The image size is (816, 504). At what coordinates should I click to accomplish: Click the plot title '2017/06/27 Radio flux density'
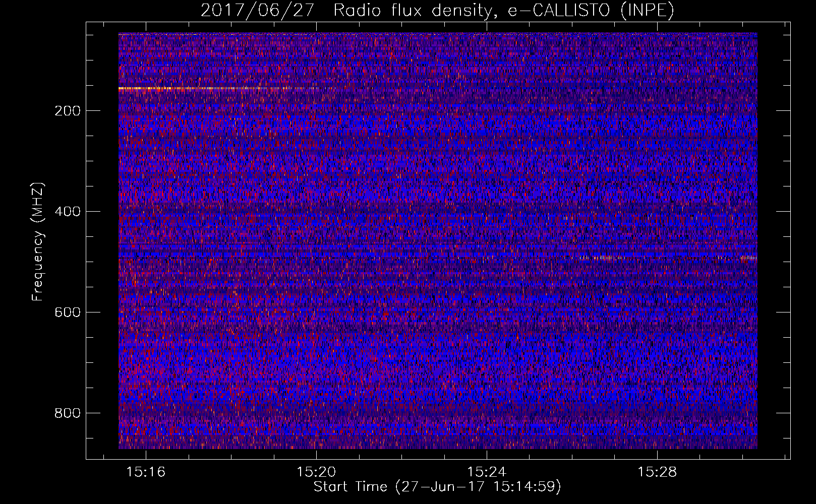tap(437, 11)
